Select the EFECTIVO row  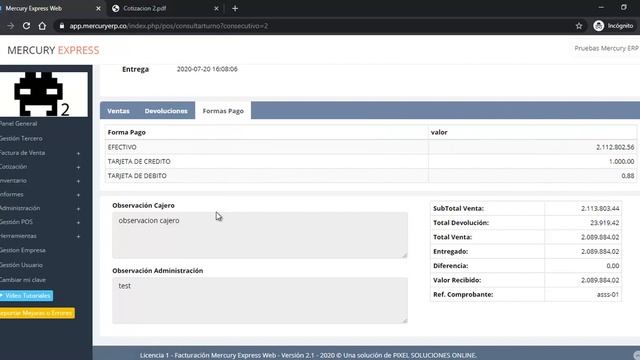pos(370,147)
